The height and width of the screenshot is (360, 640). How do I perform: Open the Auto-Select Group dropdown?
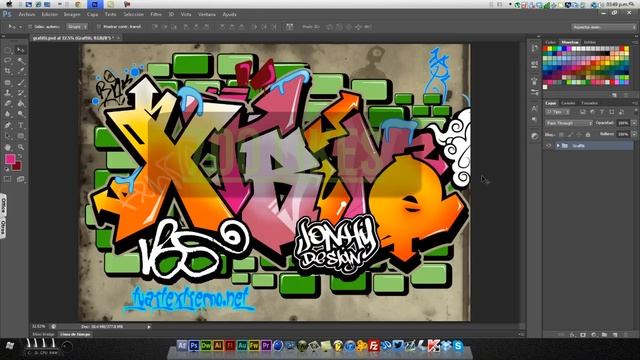(78, 27)
